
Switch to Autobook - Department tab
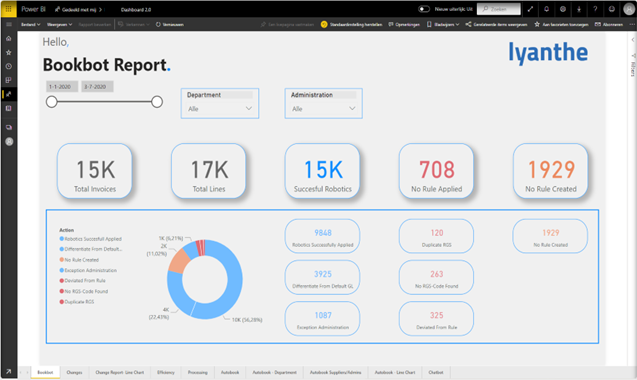coord(274,372)
